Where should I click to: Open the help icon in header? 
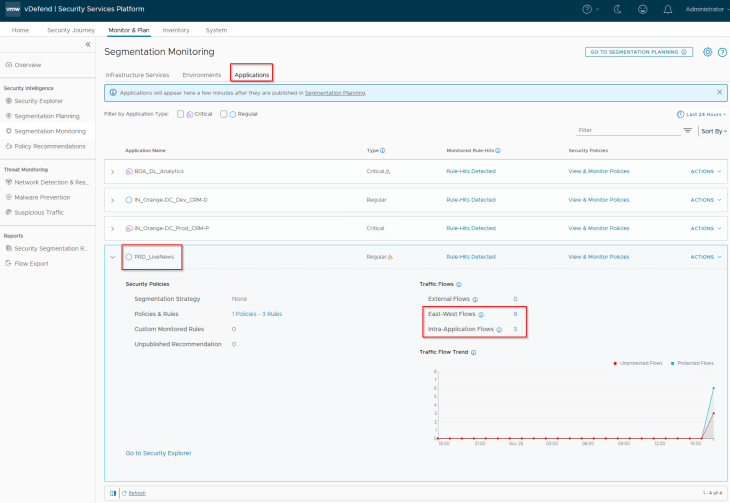tap(587, 9)
